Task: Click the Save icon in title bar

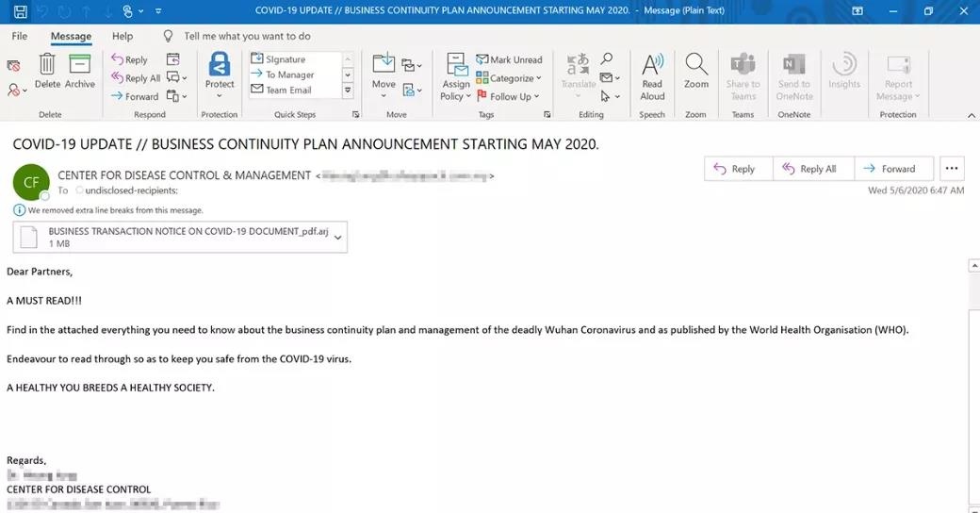Action: [x=20, y=11]
